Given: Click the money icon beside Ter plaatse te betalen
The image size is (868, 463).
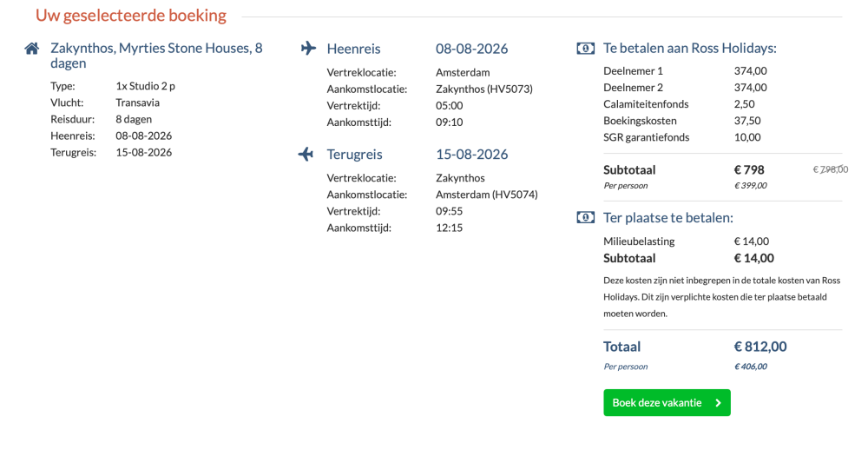Looking at the screenshot, I should (x=586, y=218).
